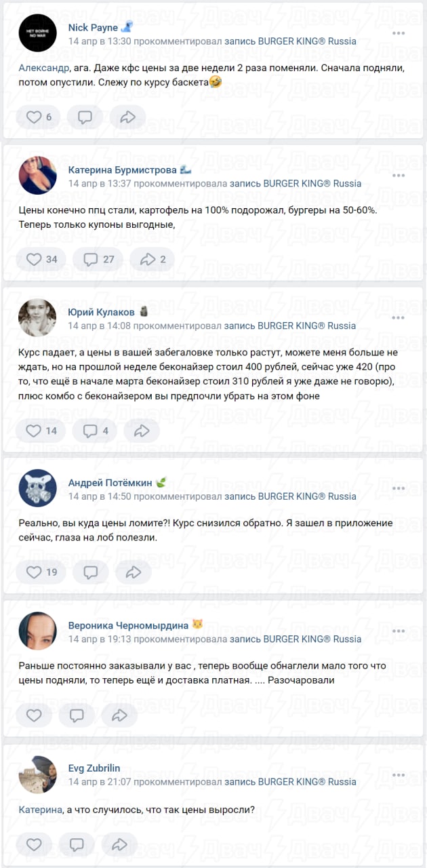This screenshot has height=868, width=427.
Task: Like Nick Payne's comment
Action: click(x=39, y=117)
